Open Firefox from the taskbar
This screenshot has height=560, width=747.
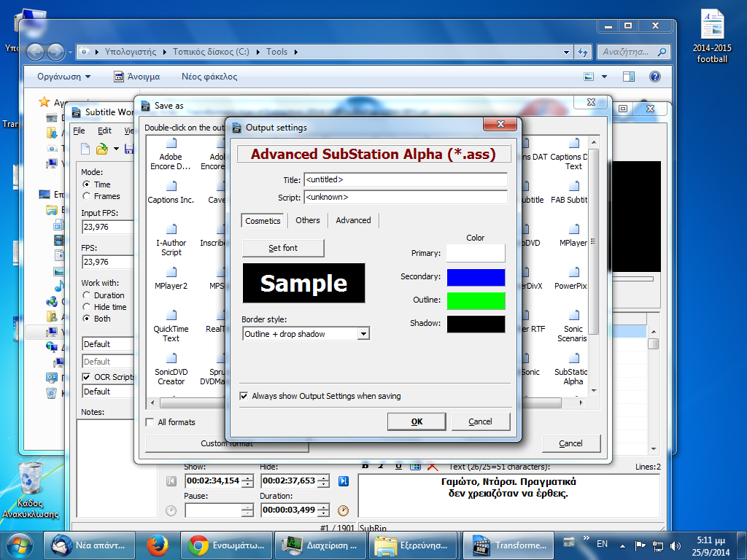158,545
